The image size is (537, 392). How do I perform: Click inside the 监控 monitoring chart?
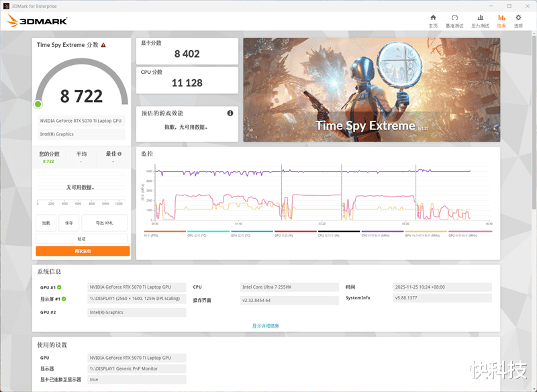click(322, 193)
